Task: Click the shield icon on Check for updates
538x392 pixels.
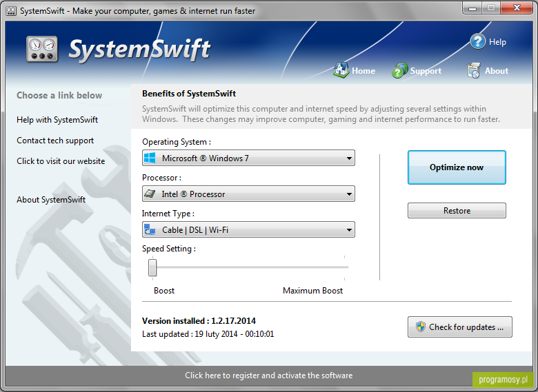Action: 420,327
